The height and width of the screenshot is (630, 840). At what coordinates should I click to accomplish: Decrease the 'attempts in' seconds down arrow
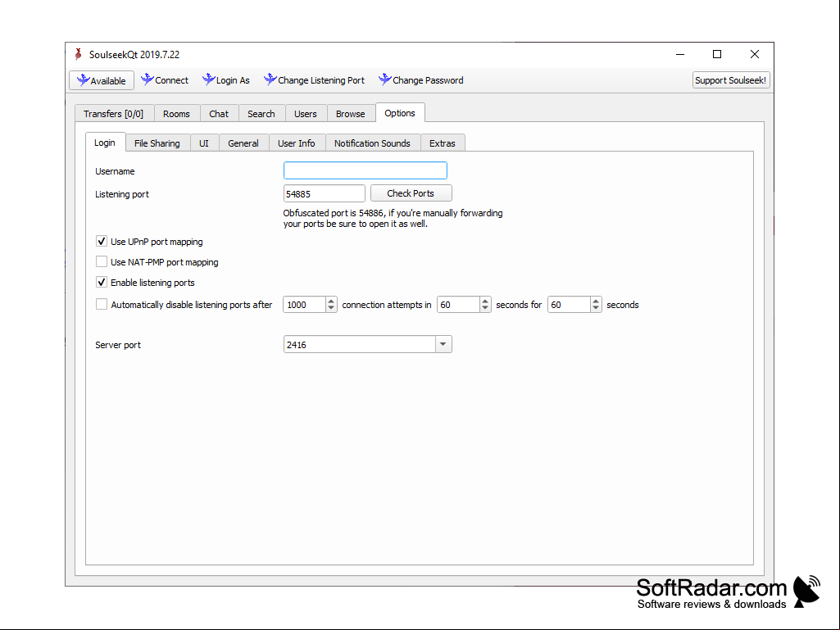[485, 308]
